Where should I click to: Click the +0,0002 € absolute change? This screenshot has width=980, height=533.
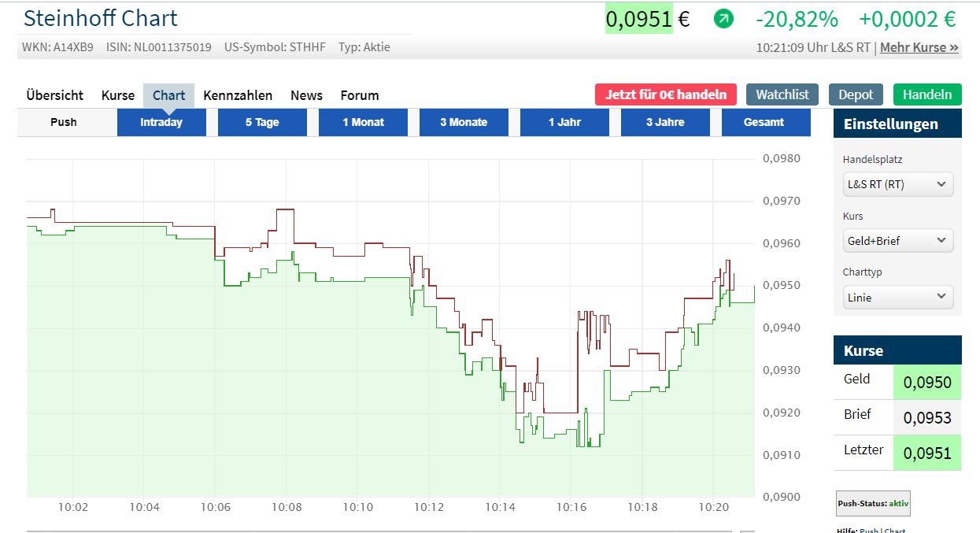click(907, 19)
